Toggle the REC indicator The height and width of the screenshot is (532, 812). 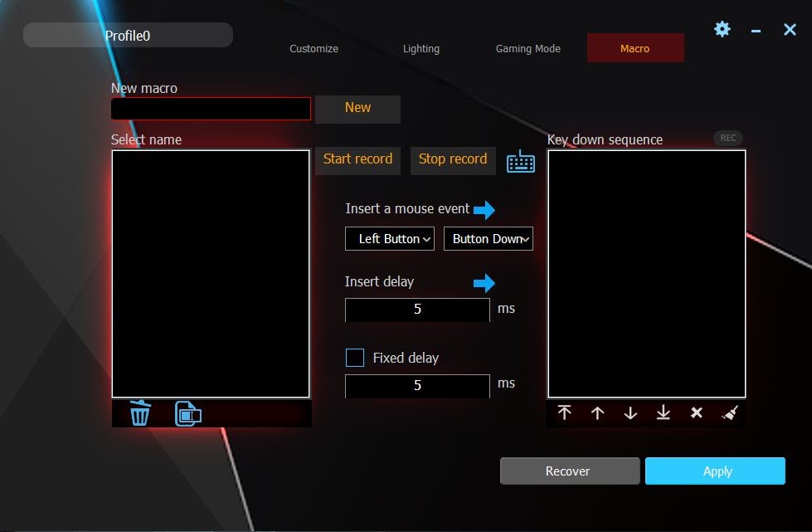tap(728, 138)
